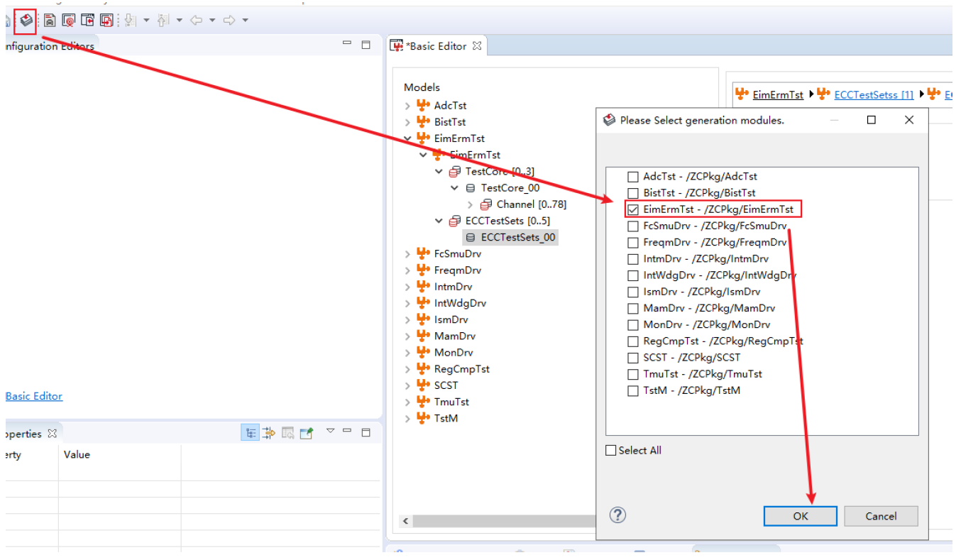Screen dimensions: 961x560
Task: Switch to the Basic Editor tab
Action: 435,46
